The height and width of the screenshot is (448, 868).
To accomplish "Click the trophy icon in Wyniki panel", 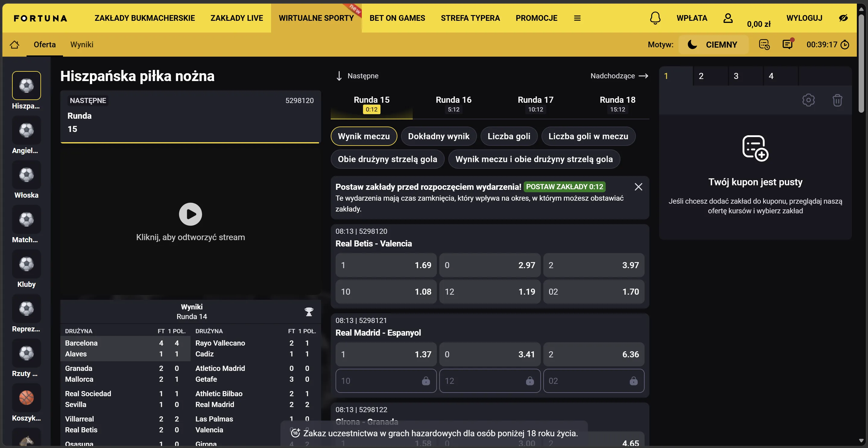I will tap(309, 312).
